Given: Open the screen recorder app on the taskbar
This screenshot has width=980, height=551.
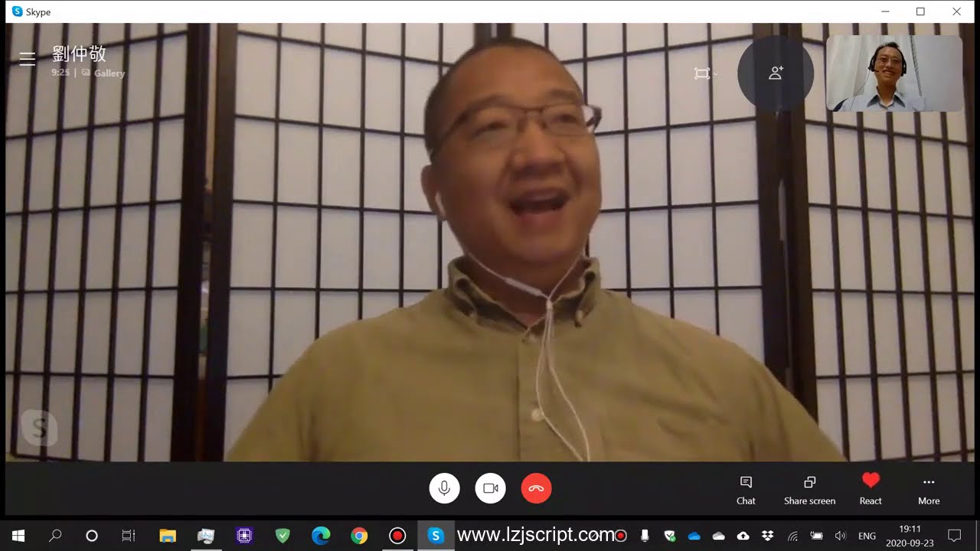Looking at the screenshot, I should [397, 536].
